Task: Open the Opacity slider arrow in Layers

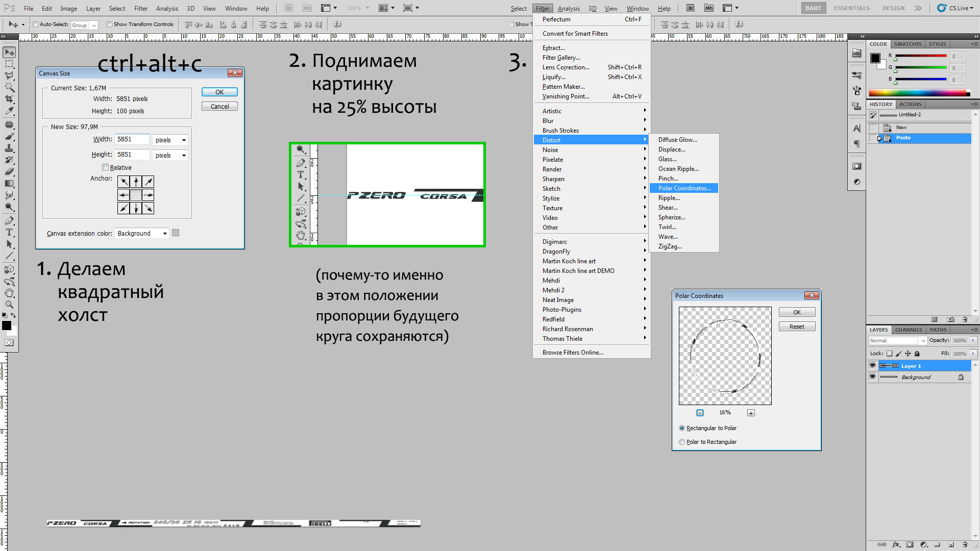Action: (973, 340)
